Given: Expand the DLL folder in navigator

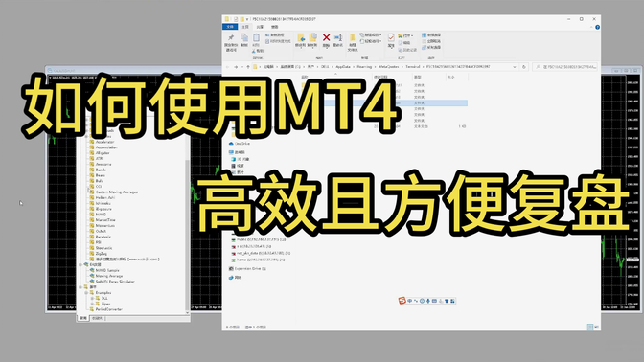Looking at the screenshot, I should point(92,299).
